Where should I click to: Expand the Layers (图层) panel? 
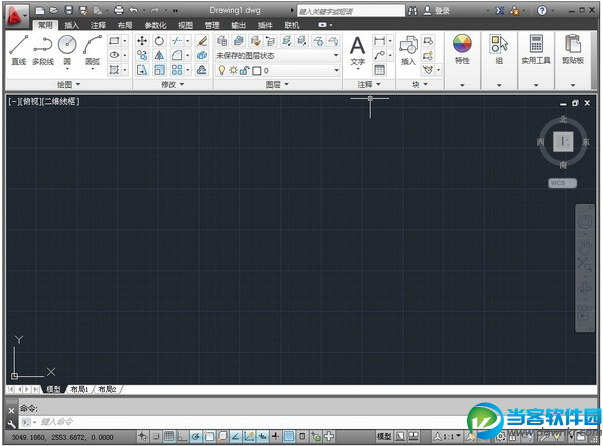277,84
